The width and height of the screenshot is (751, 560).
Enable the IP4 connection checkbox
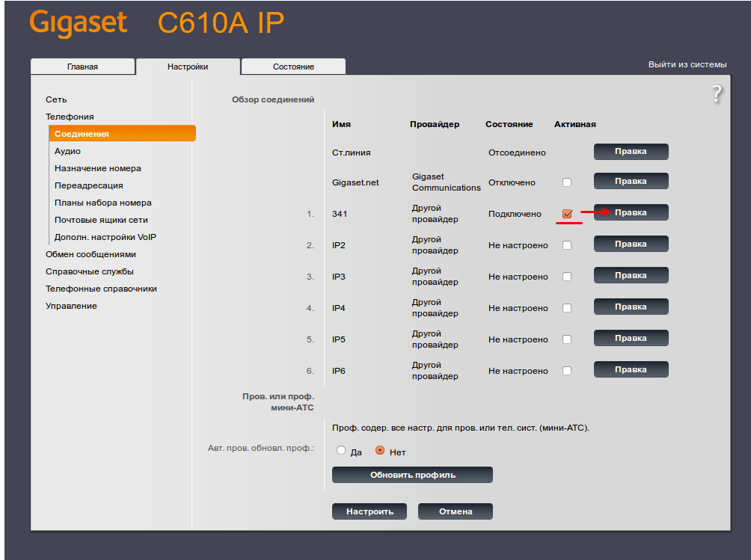click(x=567, y=308)
